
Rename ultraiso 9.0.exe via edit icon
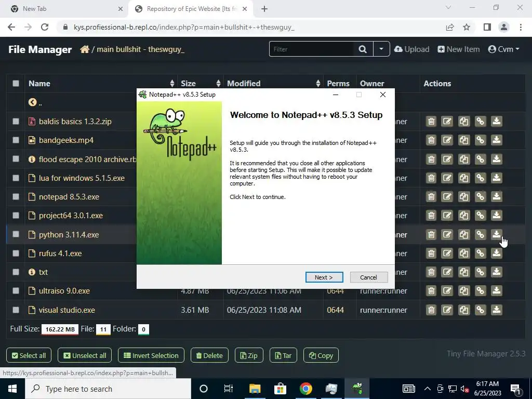[x=447, y=290]
